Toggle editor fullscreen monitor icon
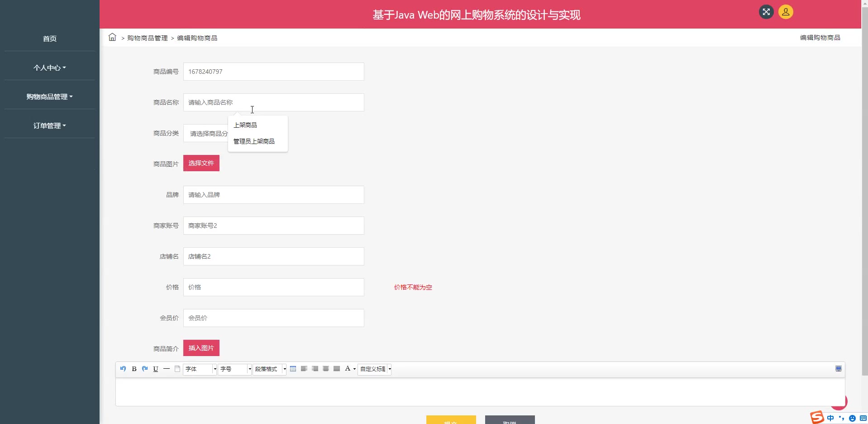This screenshot has height=424, width=868. [x=839, y=369]
